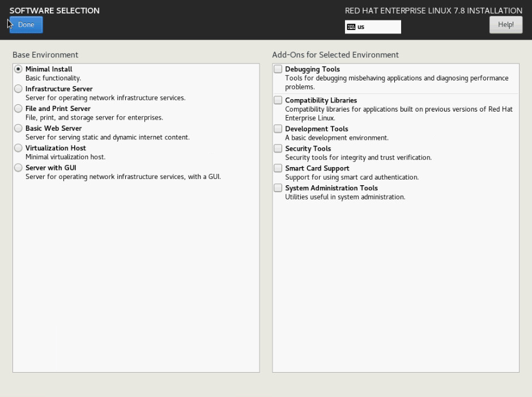
Task: Tick the Development Tools checkbox
Action: [278, 129]
